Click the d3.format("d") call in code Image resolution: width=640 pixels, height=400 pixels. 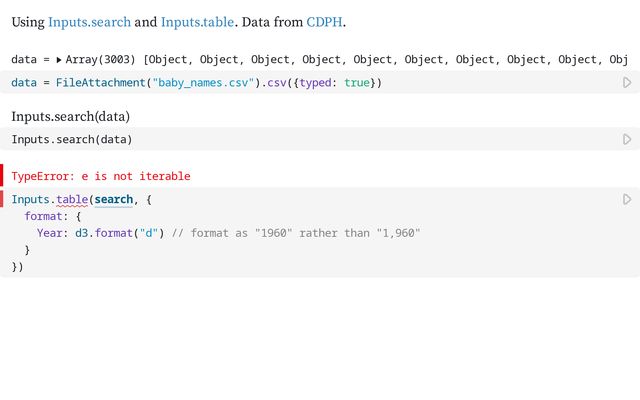pyautogui.click(x=116, y=234)
